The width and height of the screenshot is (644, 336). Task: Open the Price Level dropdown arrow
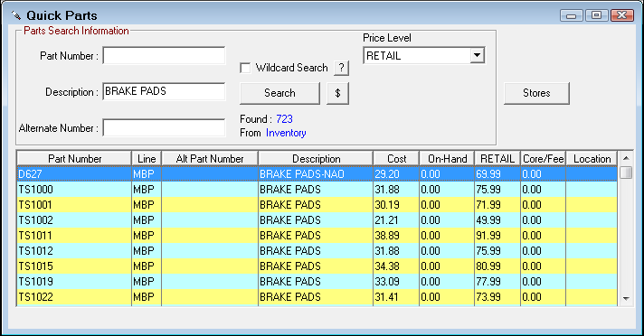coord(477,55)
